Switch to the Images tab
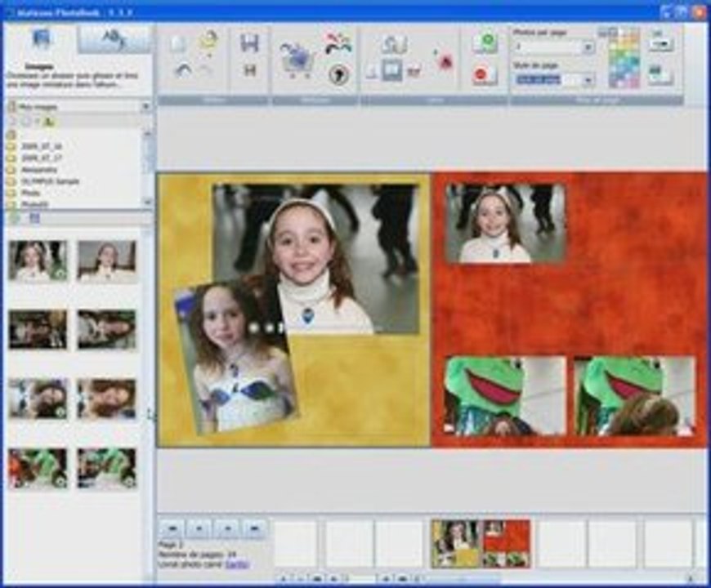 (41, 41)
